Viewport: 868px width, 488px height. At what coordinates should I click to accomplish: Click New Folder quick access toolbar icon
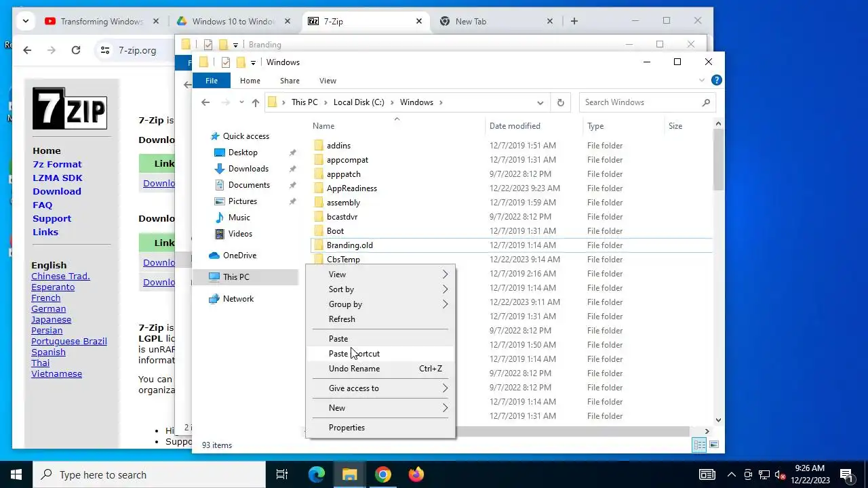241,62
